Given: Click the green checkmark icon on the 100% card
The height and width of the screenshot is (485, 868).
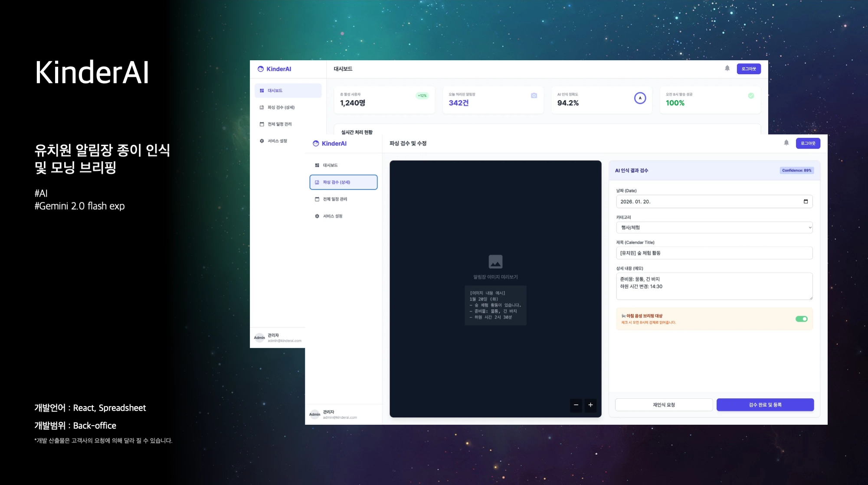Looking at the screenshot, I should 751,96.
